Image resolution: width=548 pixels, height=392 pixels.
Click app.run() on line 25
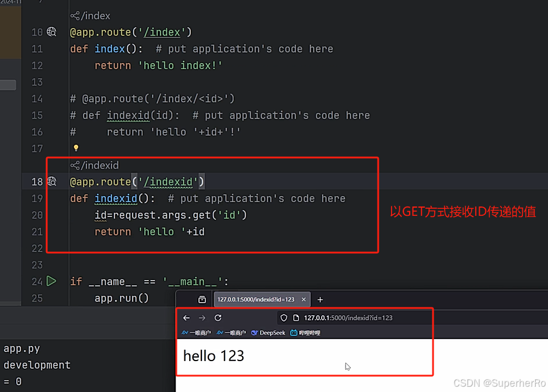[x=121, y=298]
